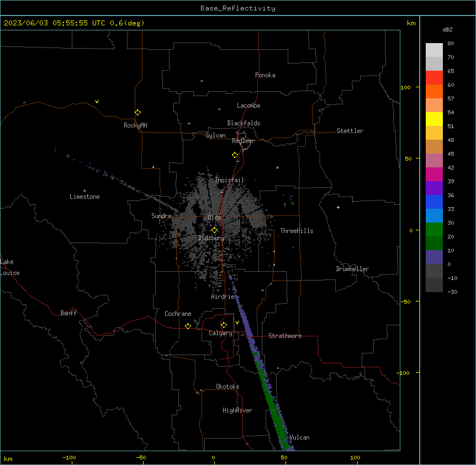Click the Ponoka town label
476x465 pixels.
[265, 75]
